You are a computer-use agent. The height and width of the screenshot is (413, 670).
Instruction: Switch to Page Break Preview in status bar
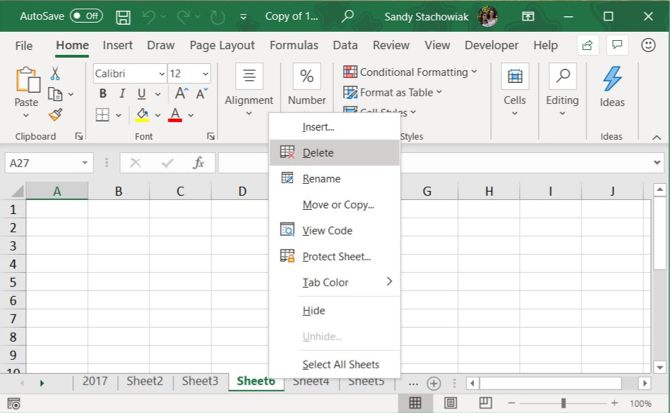click(x=485, y=403)
